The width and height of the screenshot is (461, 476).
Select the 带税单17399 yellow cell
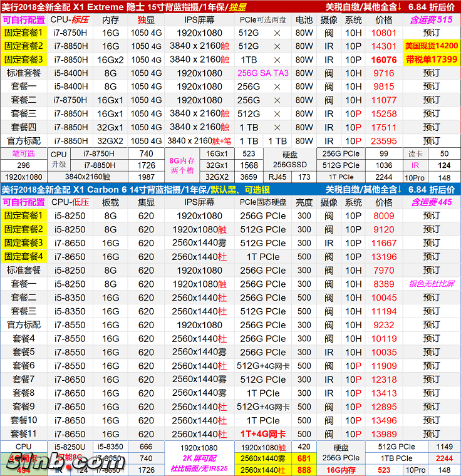point(432,59)
